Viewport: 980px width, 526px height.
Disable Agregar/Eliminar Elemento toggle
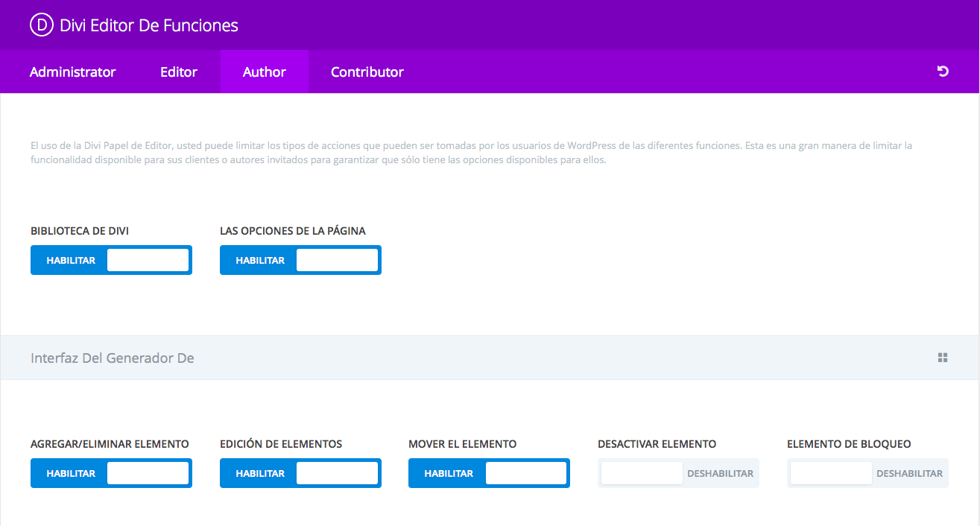111,473
